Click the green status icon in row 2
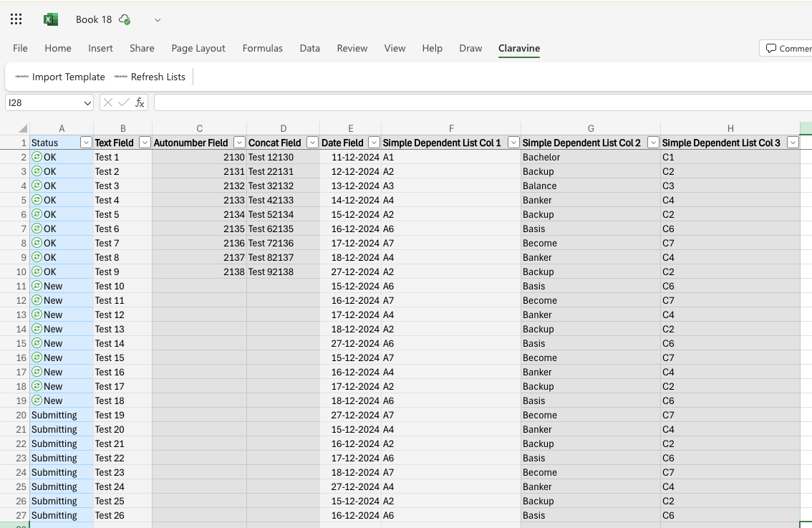The width and height of the screenshot is (812, 528). (x=37, y=156)
